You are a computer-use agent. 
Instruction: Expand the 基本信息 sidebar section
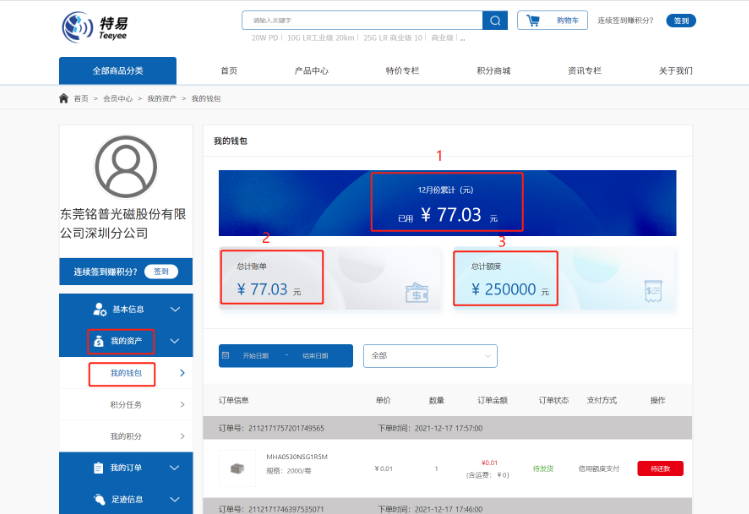[126, 310]
